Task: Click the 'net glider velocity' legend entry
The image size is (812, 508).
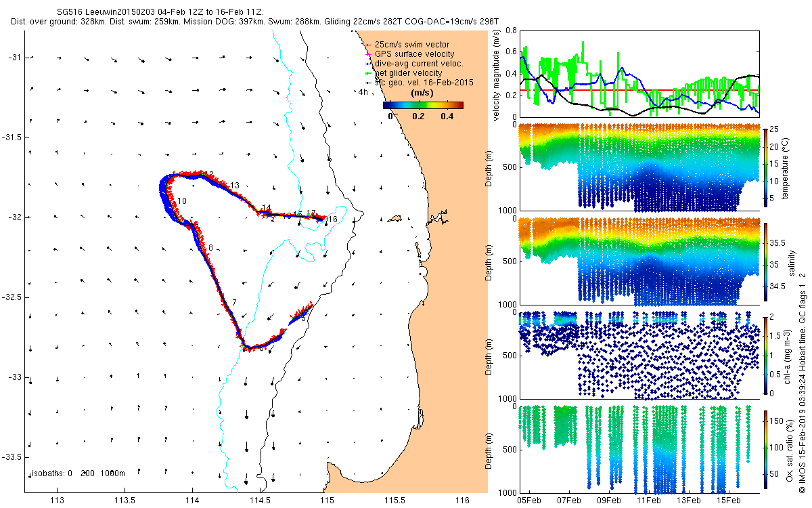Action: coord(408,73)
